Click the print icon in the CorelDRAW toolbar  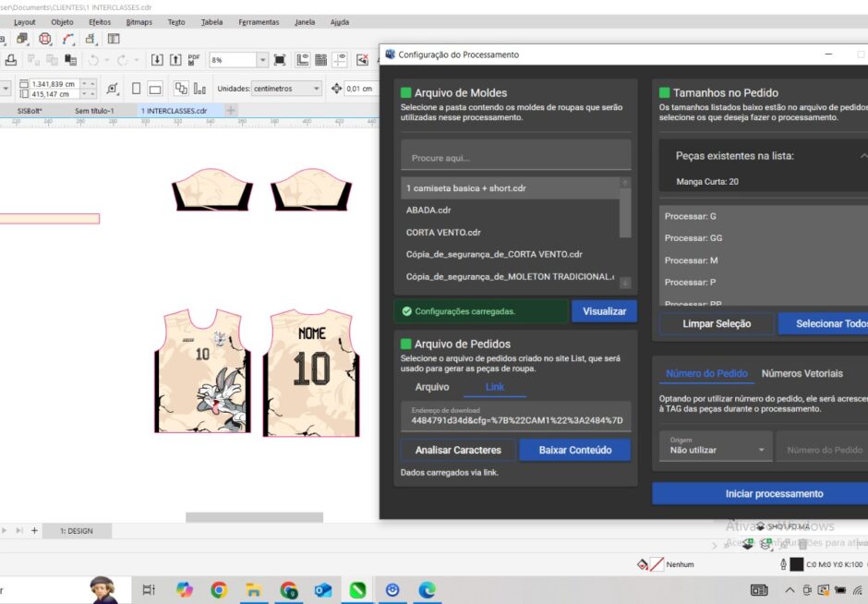coord(10,60)
